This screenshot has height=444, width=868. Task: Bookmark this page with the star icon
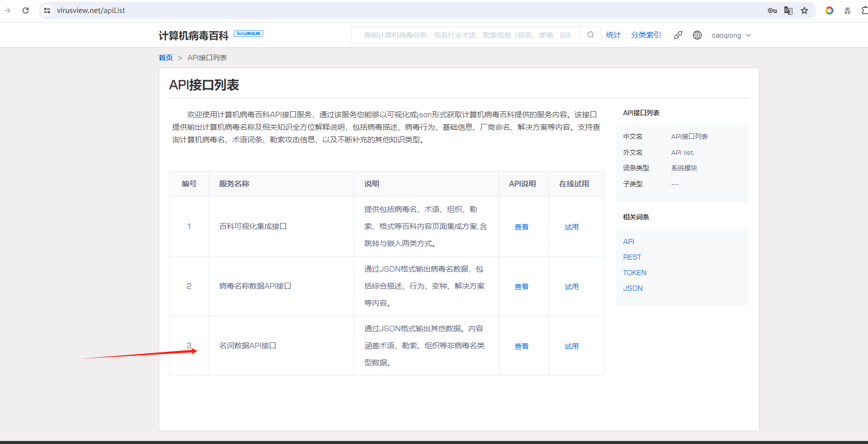pos(804,11)
